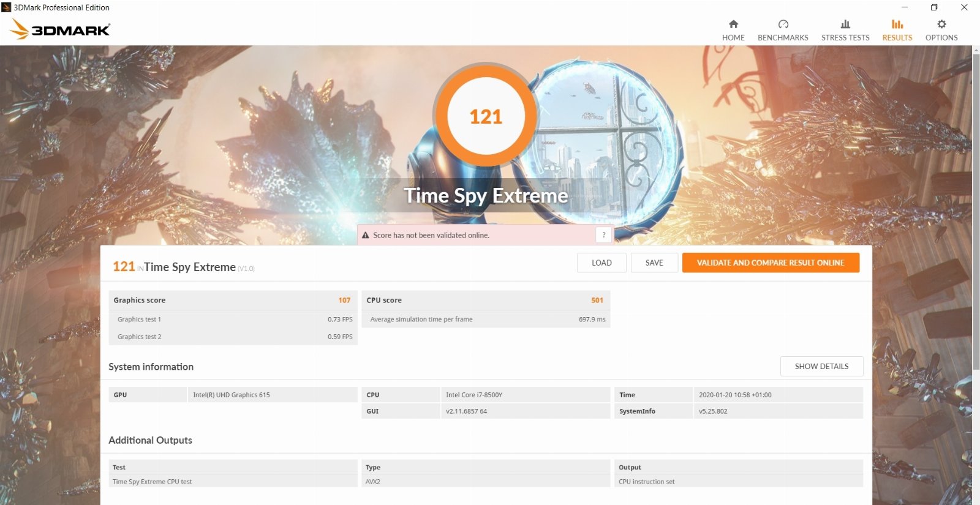Minimize the 3DMark window

point(905,7)
